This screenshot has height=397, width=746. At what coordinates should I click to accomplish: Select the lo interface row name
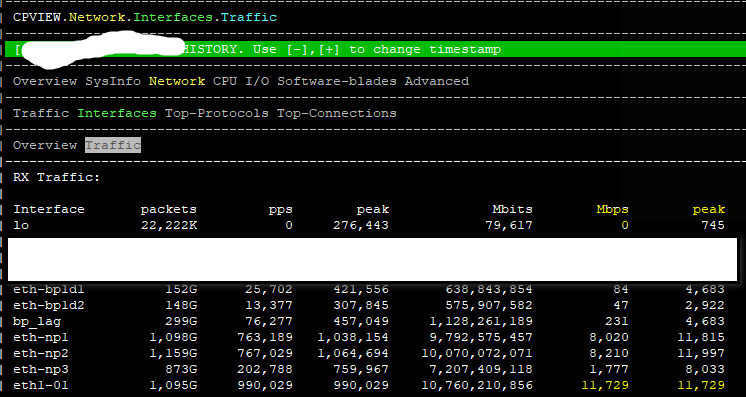21,225
